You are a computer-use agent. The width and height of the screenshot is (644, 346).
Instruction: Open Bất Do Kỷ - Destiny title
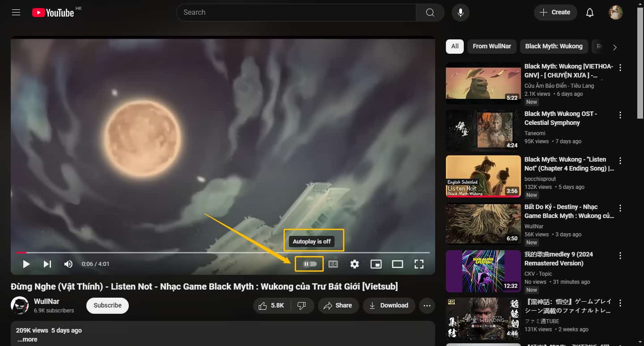pyautogui.click(x=569, y=211)
